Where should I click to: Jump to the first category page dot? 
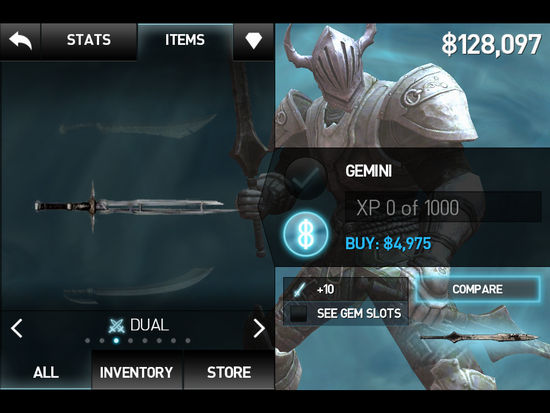click(87, 341)
